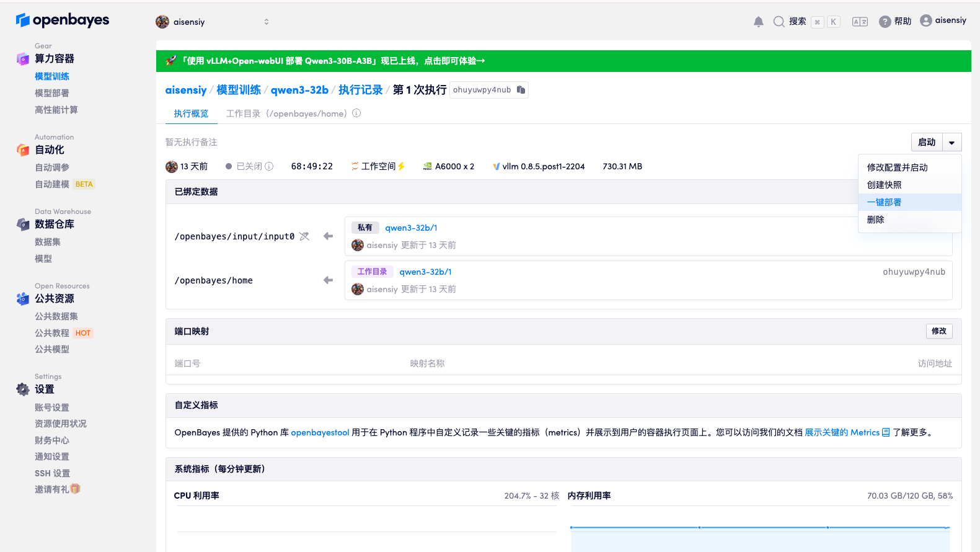Open model deployment in the sidebar
The image size is (980, 552).
tap(52, 93)
